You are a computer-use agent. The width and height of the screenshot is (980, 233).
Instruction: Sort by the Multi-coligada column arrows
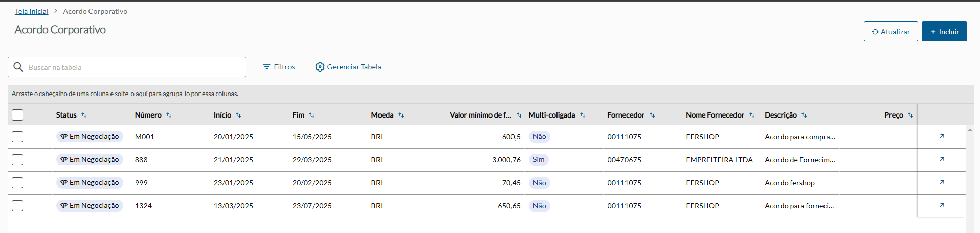pyautogui.click(x=583, y=115)
